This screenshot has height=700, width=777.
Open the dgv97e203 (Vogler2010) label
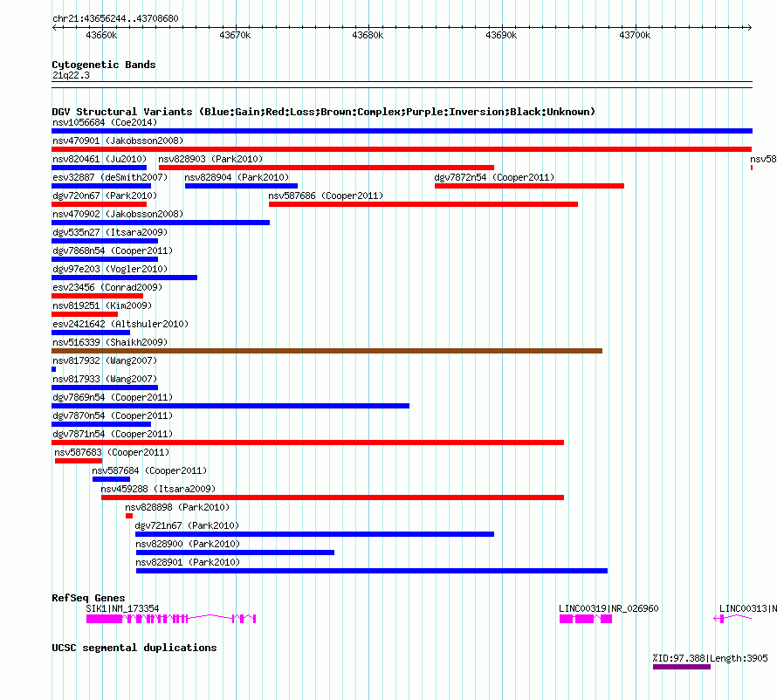point(109,269)
